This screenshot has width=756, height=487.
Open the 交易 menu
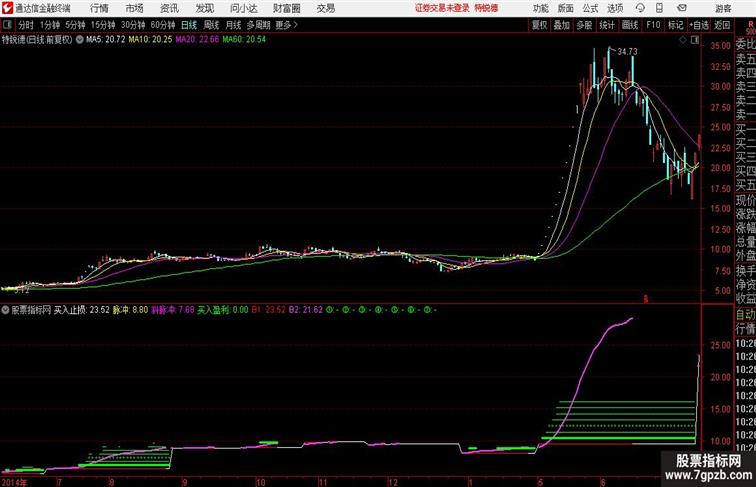click(x=326, y=8)
